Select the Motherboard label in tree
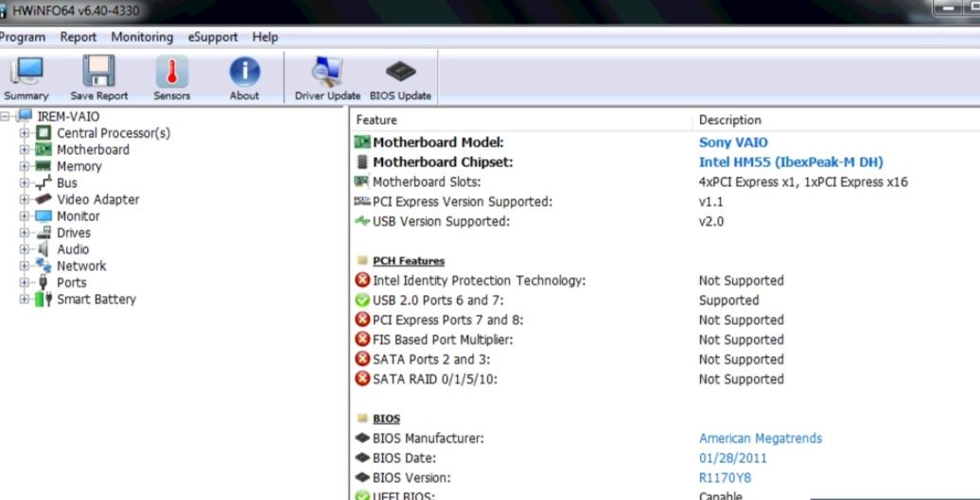The height and width of the screenshot is (500, 980). pyautogui.click(x=93, y=150)
